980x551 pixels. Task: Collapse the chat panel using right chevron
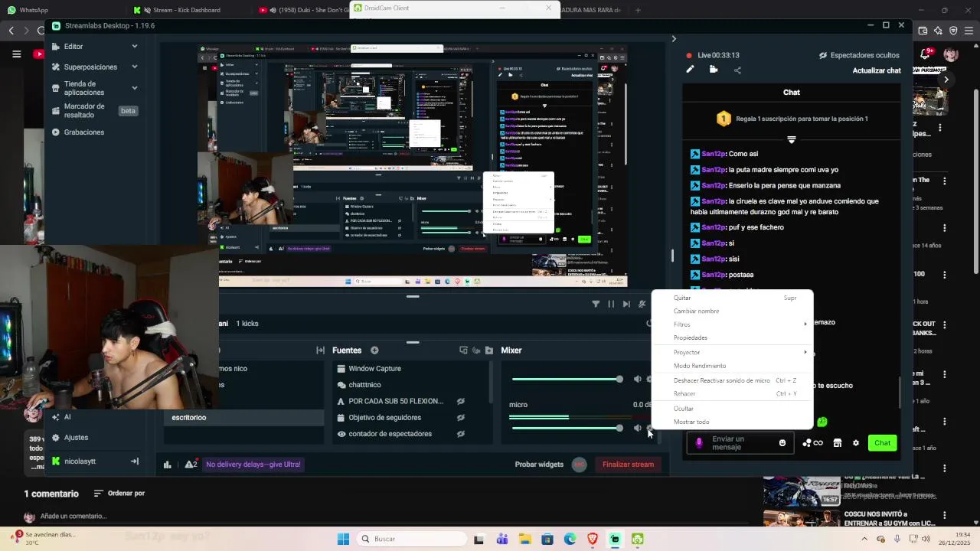(x=674, y=39)
